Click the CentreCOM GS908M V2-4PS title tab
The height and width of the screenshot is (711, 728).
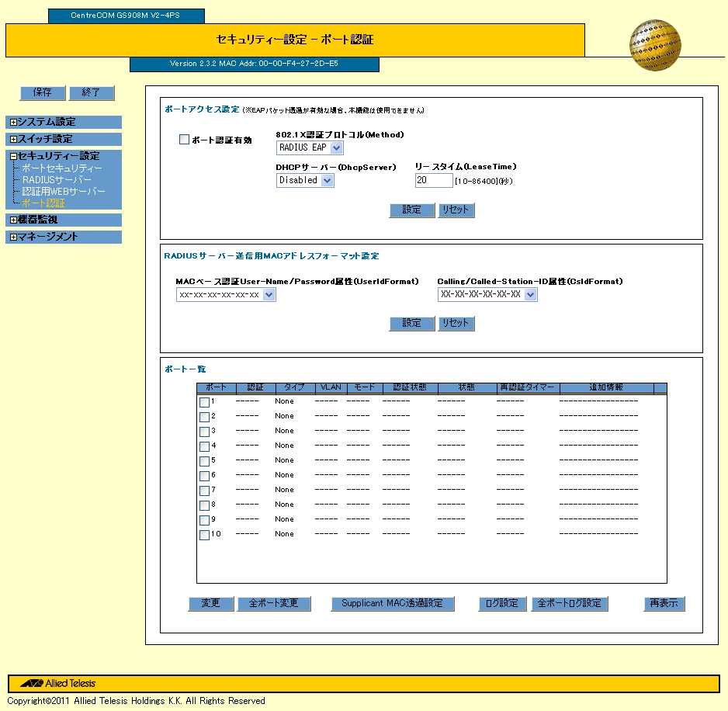pos(126,16)
